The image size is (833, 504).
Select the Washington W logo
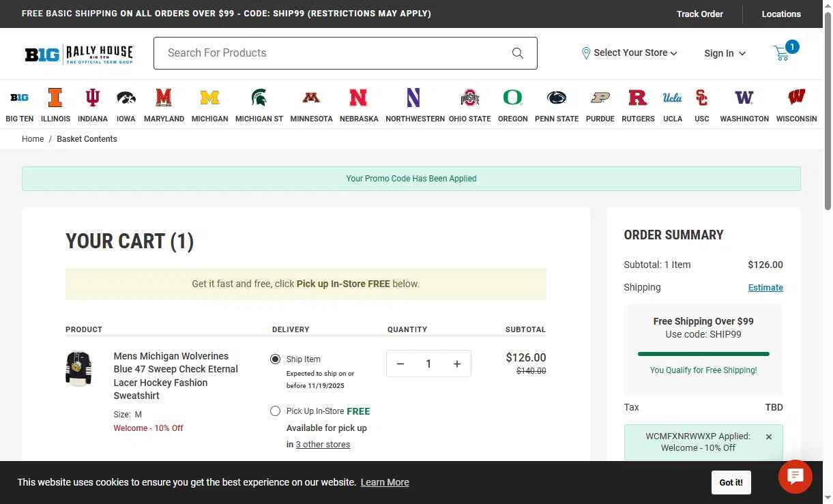coord(744,98)
